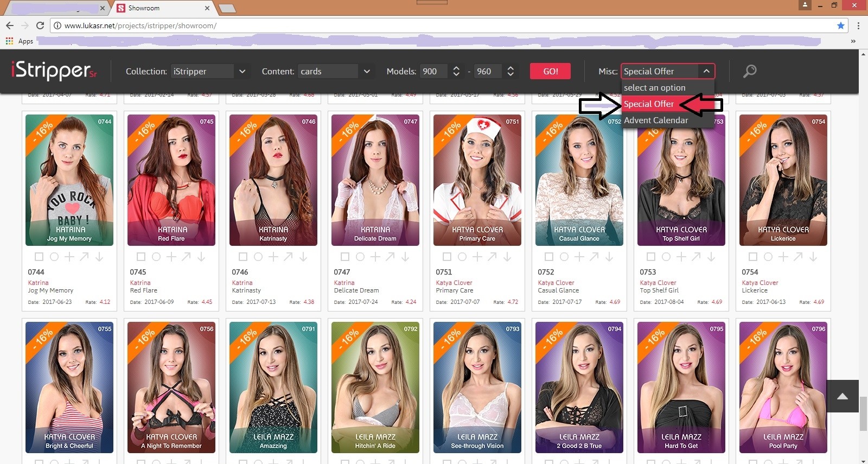868x464 pixels.
Task: Click the down arrow icon under card 0746
Action: (x=303, y=257)
